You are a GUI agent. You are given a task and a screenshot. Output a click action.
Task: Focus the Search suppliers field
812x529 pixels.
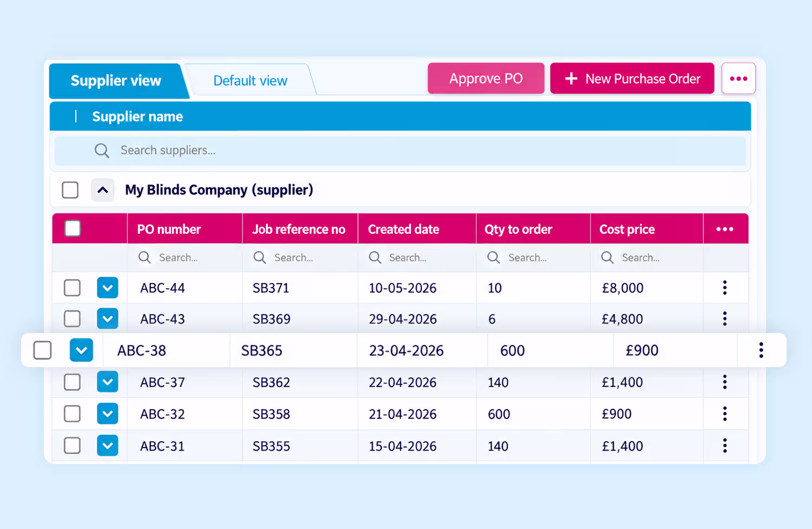pyautogui.click(x=400, y=151)
